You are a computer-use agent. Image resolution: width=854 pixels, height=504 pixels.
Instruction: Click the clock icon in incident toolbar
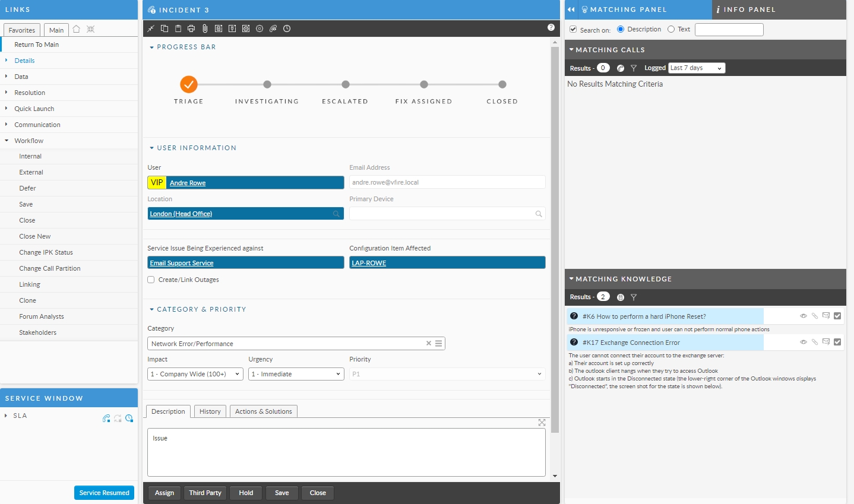tap(287, 28)
